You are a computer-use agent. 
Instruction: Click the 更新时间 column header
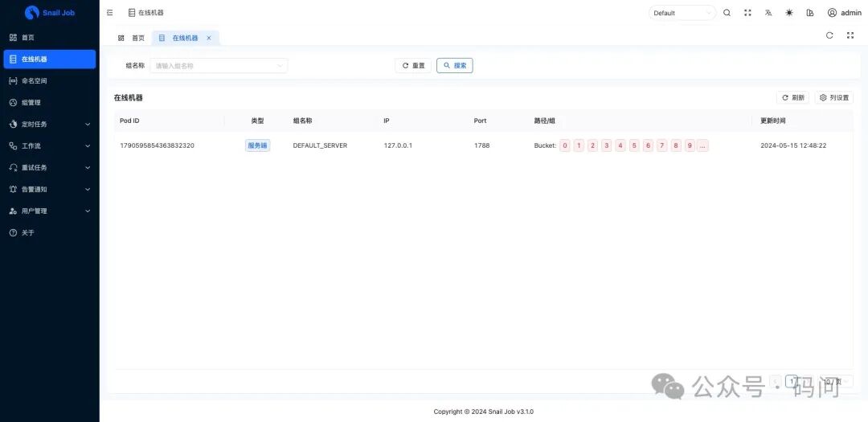point(773,121)
